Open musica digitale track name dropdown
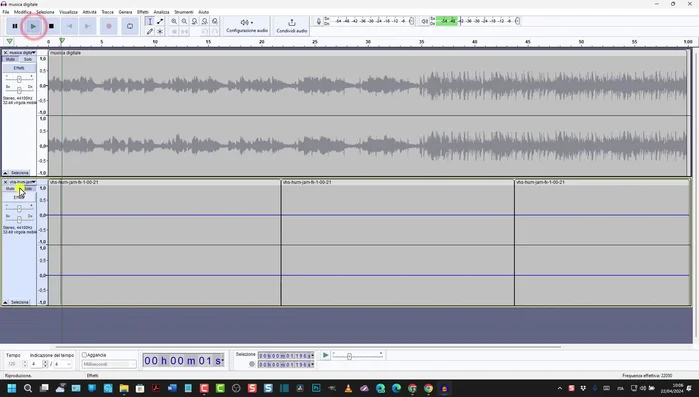The width and height of the screenshot is (699, 397). pos(22,53)
